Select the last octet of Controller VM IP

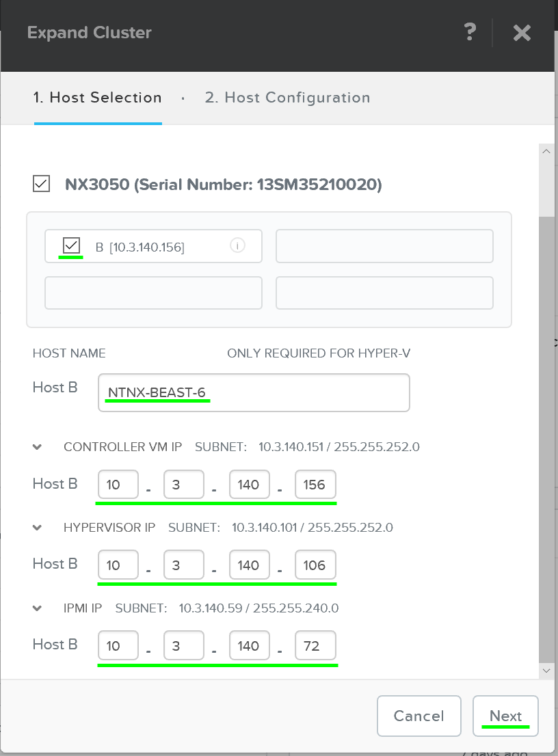coord(315,484)
